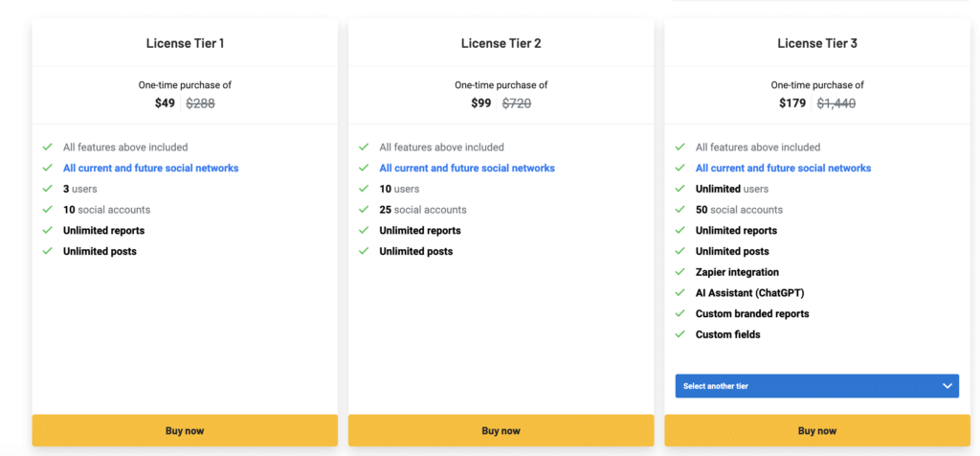Open Tier 2 all social networks link
The image size is (980, 456).
point(466,168)
